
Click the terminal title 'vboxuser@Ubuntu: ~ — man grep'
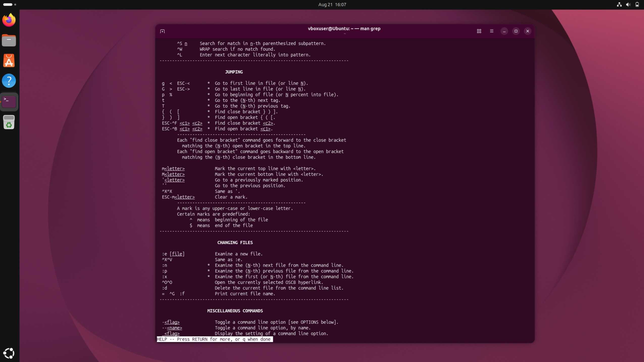tap(344, 29)
